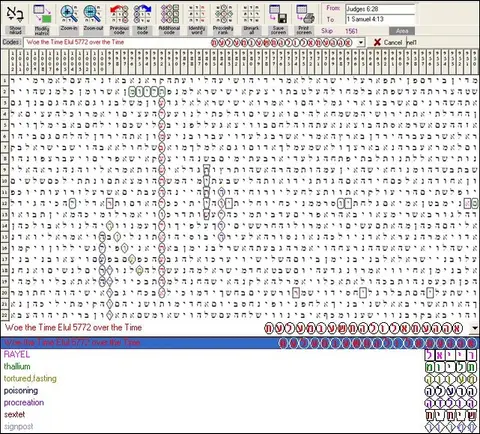480x434 pixels.
Task: Select the RAYEL code row
Action: coord(240,355)
